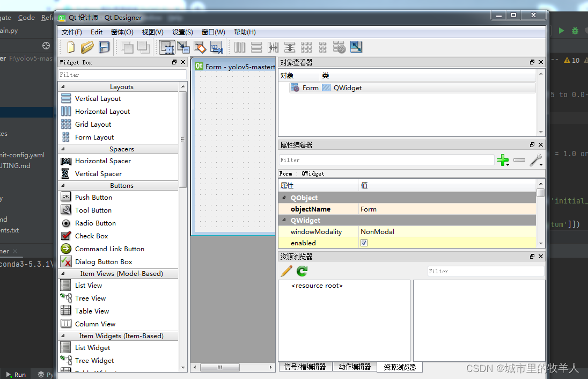This screenshot has height=379, width=588.
Task: Click the green plus add property icon
Action: (503, 160)
